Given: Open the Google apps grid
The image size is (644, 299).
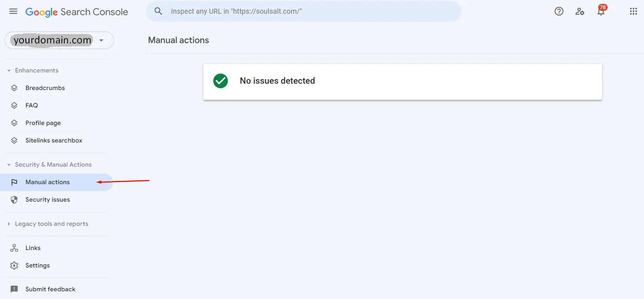Looking at the screenshot, I should [x=633, y=12].
